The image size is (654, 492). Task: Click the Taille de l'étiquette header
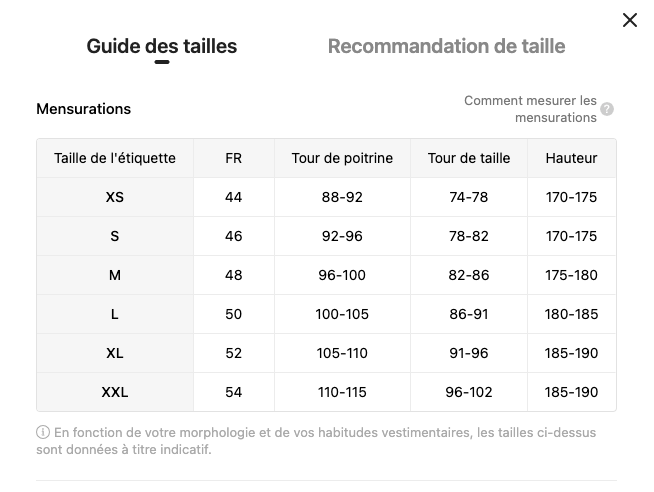click(x=115, y=158)
